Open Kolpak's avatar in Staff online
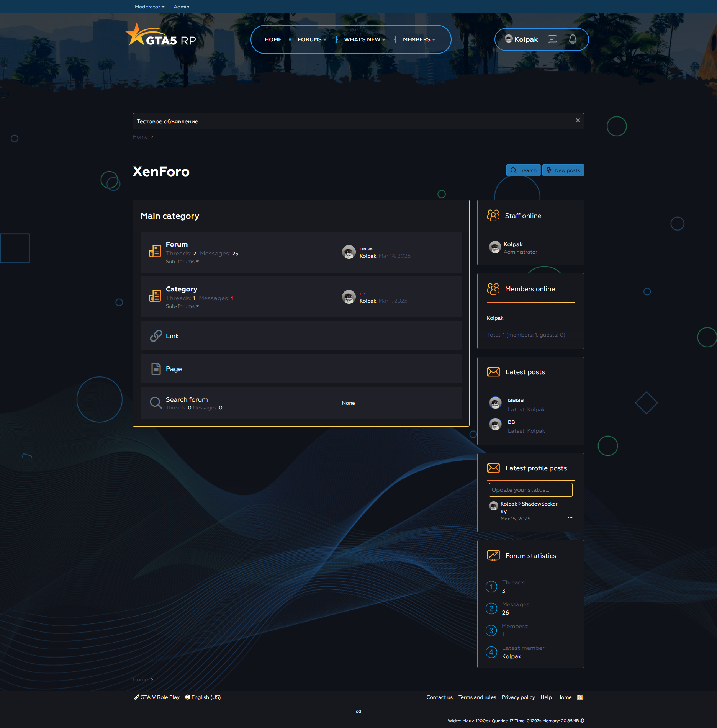Image resolution: width=717 pixels, height=728 pixels. pyautogui.click(x=495, y=247)
